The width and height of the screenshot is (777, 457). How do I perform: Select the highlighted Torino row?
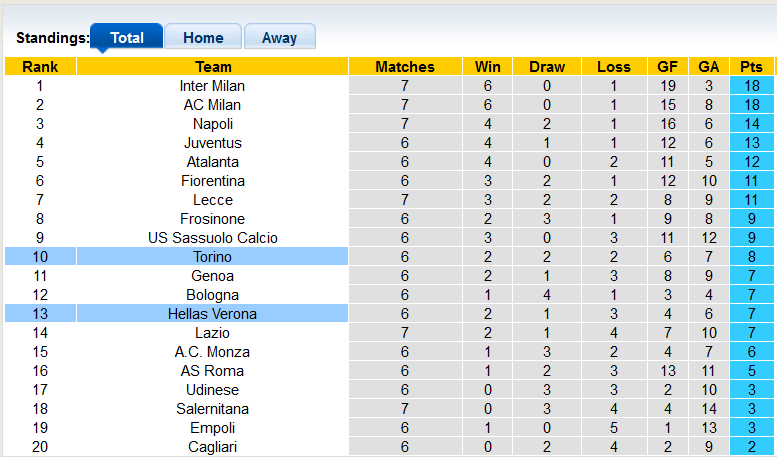213,257
